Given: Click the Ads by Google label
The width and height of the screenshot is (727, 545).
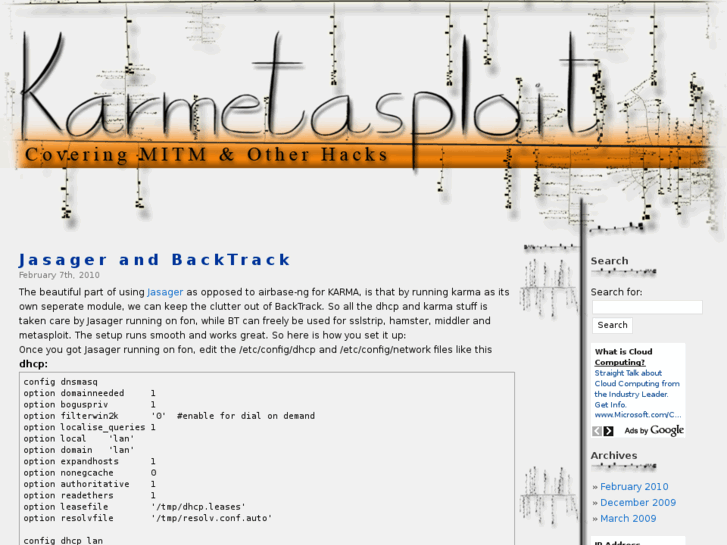Looking at the screenshot, I should point(654,430).
